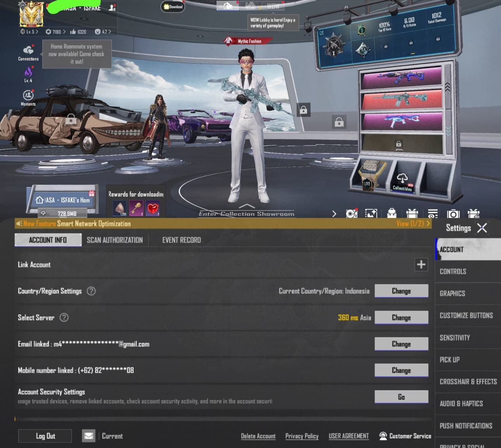Click the Log Out button

[45, 436]
